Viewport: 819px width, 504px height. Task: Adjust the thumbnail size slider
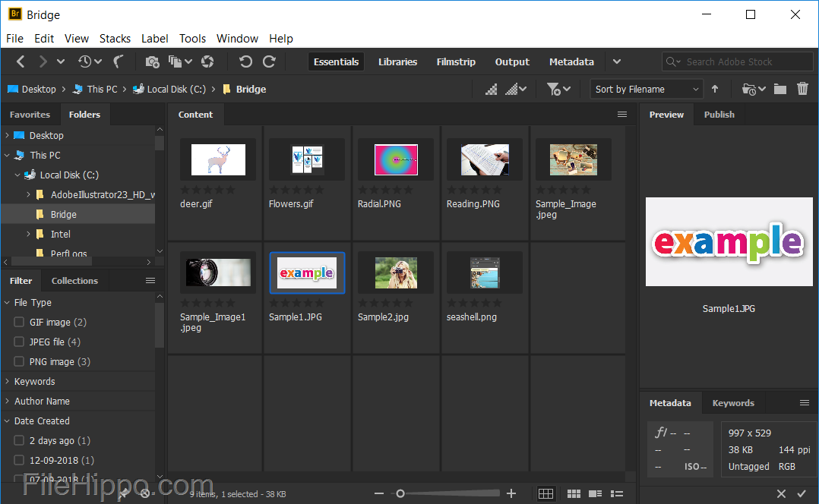point(400,493)
